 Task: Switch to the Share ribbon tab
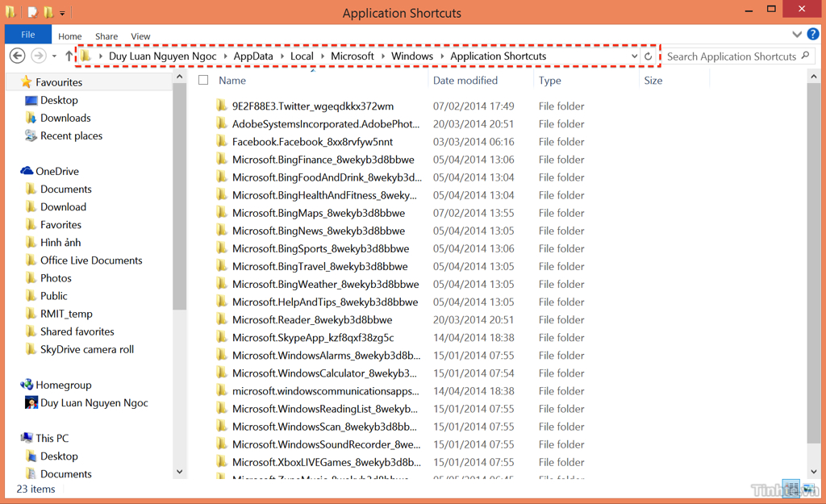(106, 35)
